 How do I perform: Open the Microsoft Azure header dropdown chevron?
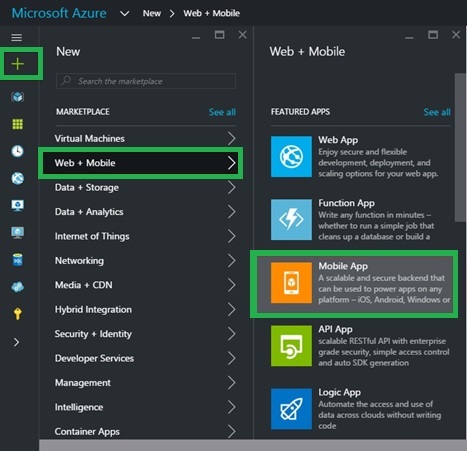click(125, 14)
